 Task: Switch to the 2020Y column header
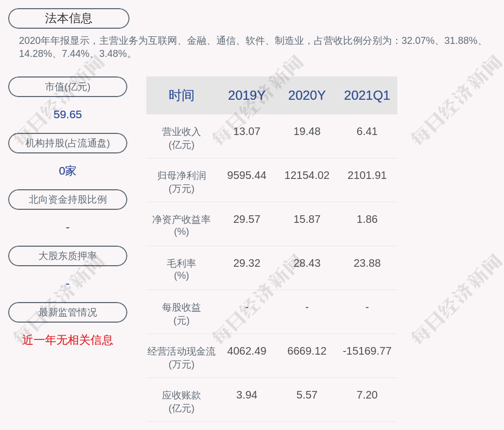(x=307, y=95)
